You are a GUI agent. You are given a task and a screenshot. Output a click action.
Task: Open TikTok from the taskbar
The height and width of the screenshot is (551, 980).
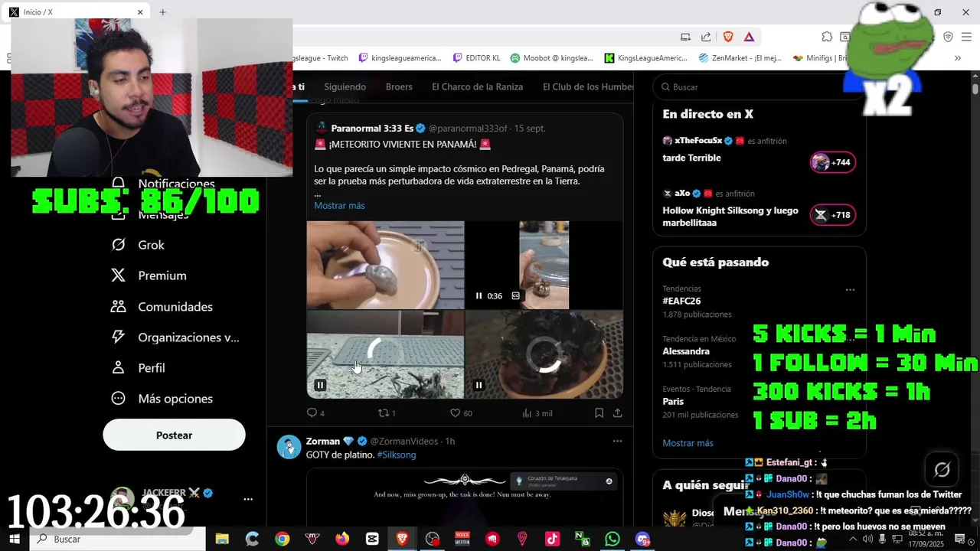pyautogui.click(x=552, y=539)
